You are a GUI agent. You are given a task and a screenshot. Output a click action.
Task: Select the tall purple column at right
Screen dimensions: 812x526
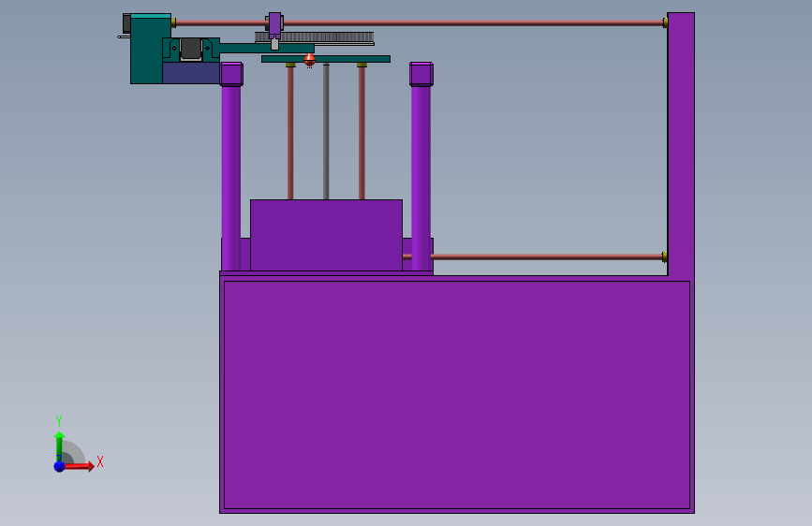click(681, 144)
